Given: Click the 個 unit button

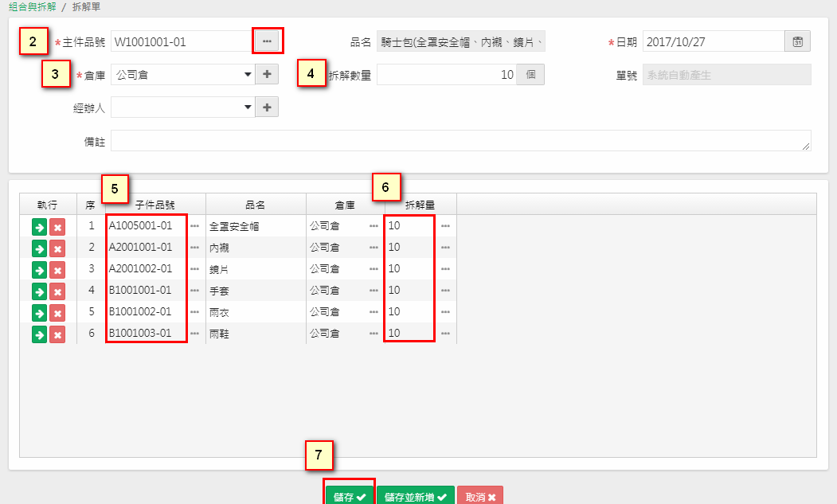Looking at the screenshot, I should (x=530, y=74).
